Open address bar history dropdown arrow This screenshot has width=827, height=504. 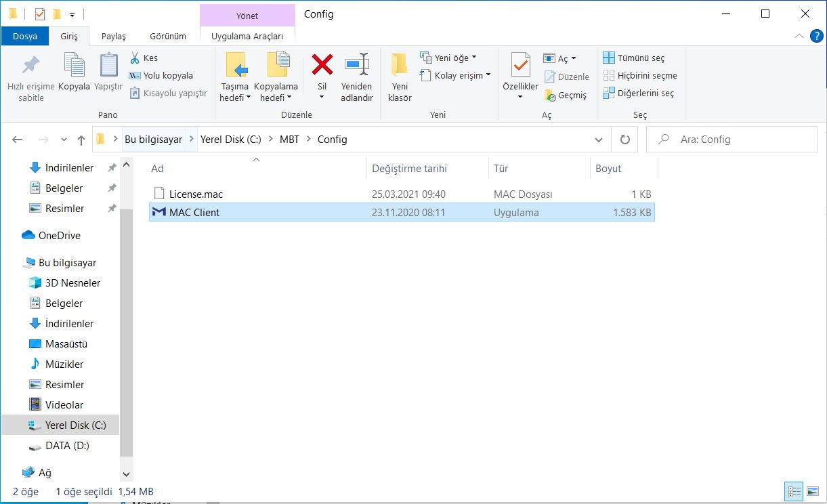[599, 140]
